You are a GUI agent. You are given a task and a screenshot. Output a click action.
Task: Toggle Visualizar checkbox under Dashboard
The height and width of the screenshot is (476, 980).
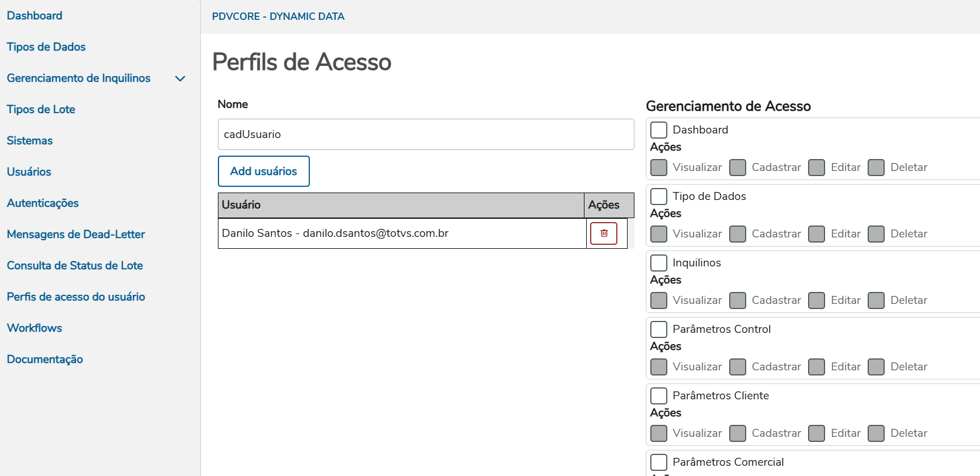tap(659, 168)
